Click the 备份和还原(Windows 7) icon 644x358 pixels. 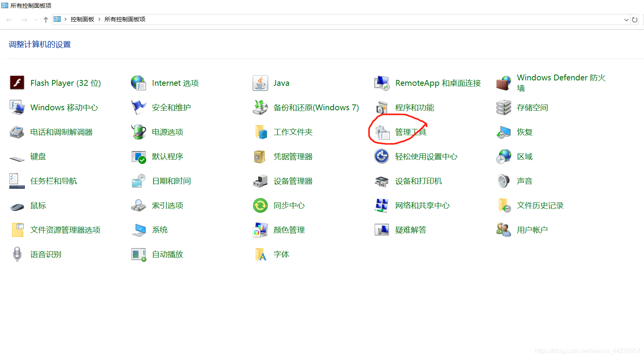(x=260, y=107)
